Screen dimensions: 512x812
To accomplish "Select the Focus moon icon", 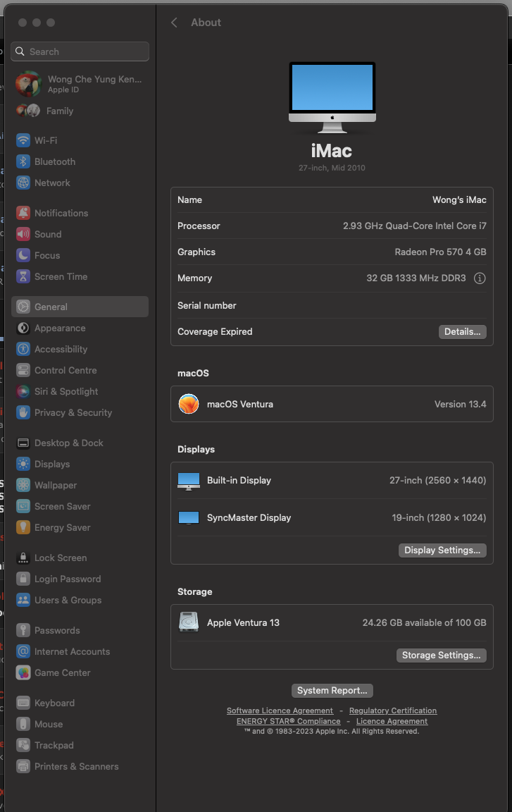I will 23,255.
